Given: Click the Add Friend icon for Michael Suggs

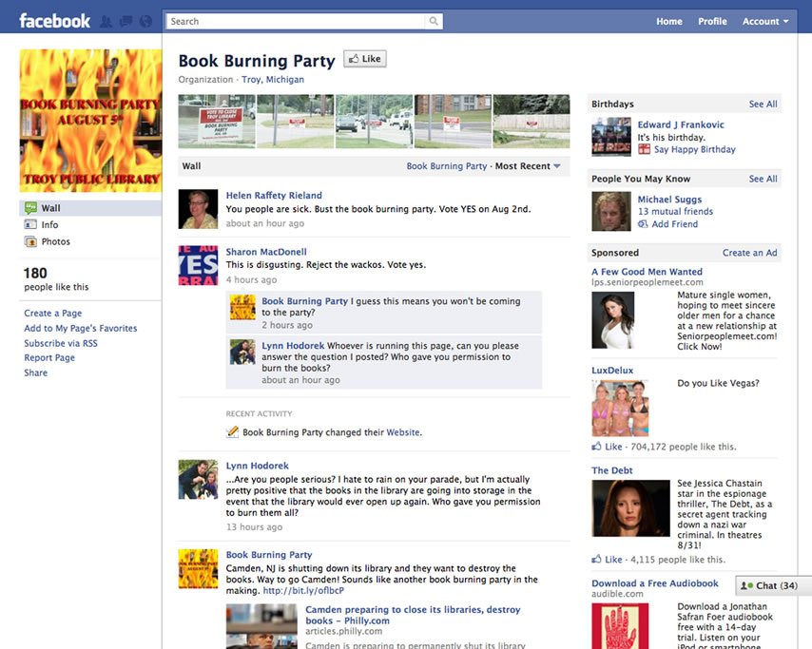Looking at the screenshot, I should tap(644, 224).
